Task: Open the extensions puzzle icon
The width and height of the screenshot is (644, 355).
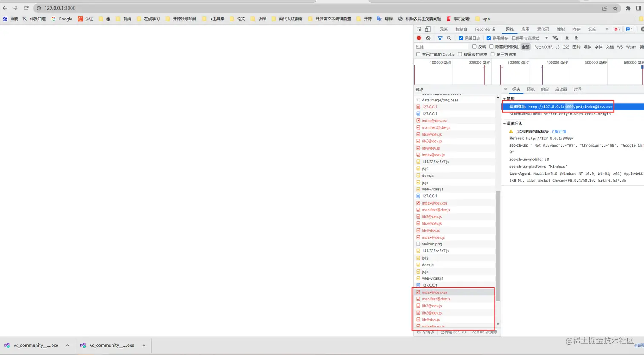Action: pyautogui.click(x=628, y=8)
